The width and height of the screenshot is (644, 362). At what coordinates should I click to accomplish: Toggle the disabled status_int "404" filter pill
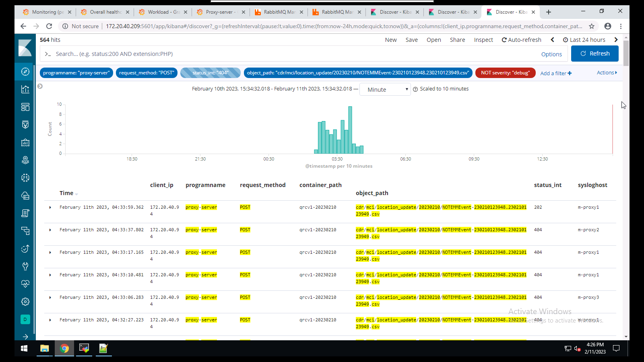(x=210, y=73)
